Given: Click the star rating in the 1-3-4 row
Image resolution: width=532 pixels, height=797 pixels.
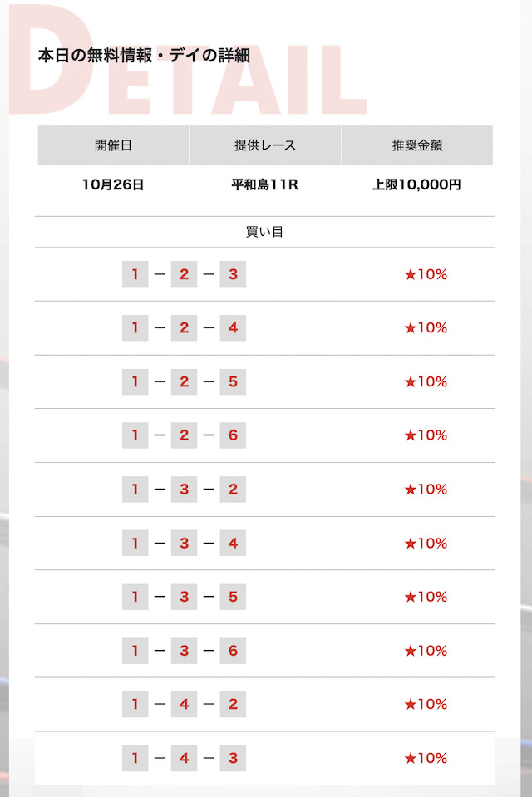Looking at the screenshot, I should (426, 544).
